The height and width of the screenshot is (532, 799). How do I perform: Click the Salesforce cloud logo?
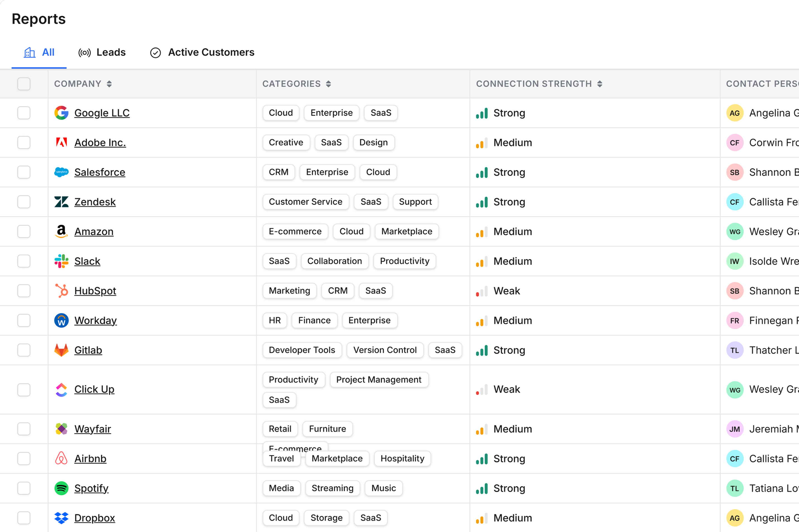[61, 172]
